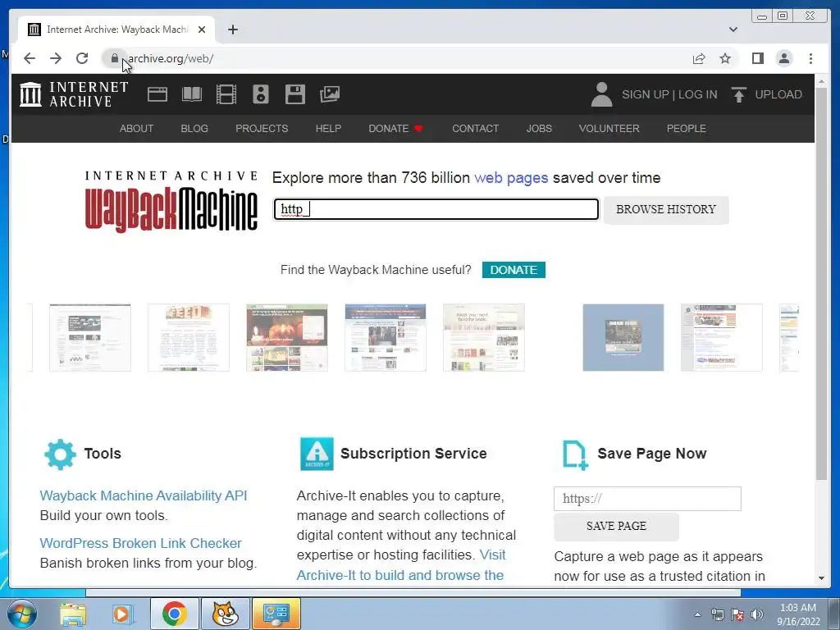Viewport: 840px width, 630px height.
Task: Click the SAVE PAGE button
Action: (x=616, y=526)
